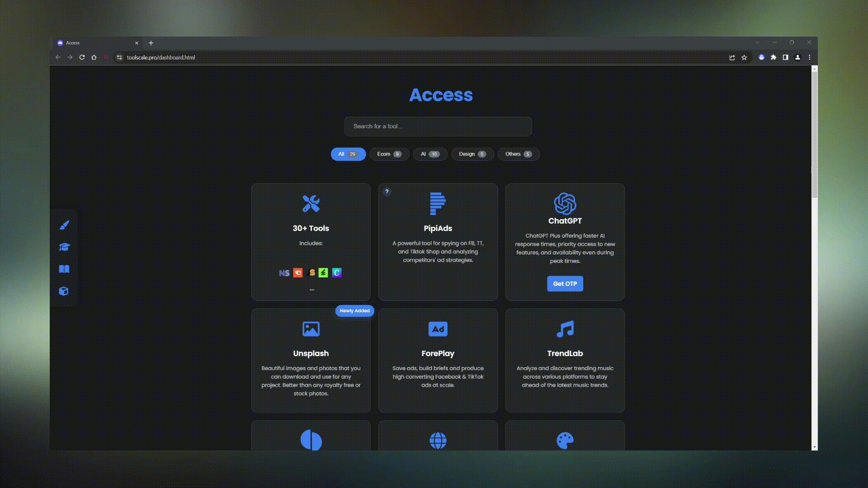
Task: Select the cube icon in sidebar
Action: coord(64,291)
